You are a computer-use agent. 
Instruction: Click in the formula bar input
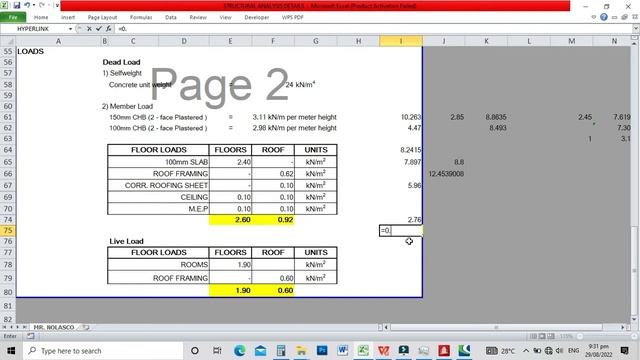[373, 29]
